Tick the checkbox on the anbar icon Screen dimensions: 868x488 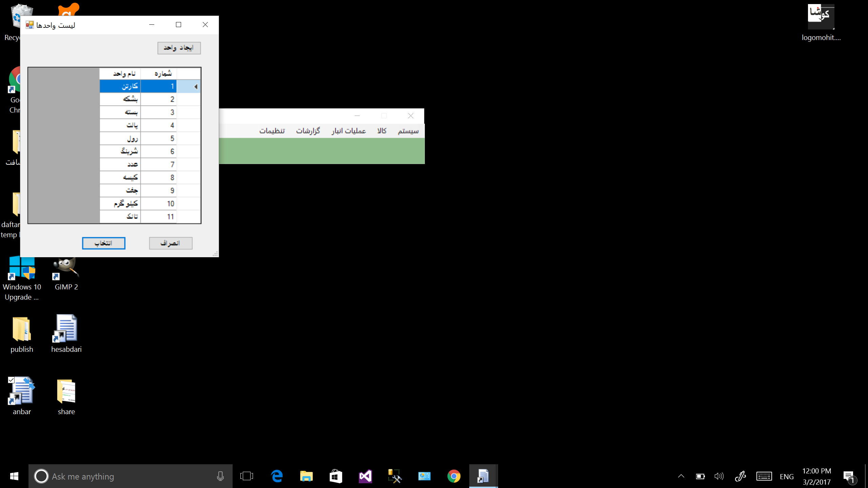(x=11, y=380)
